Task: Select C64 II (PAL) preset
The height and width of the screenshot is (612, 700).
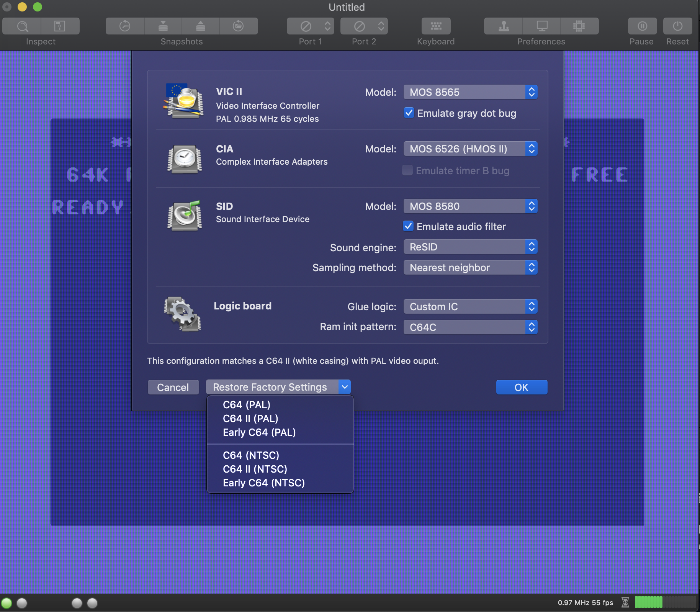Action: point(280,418)
